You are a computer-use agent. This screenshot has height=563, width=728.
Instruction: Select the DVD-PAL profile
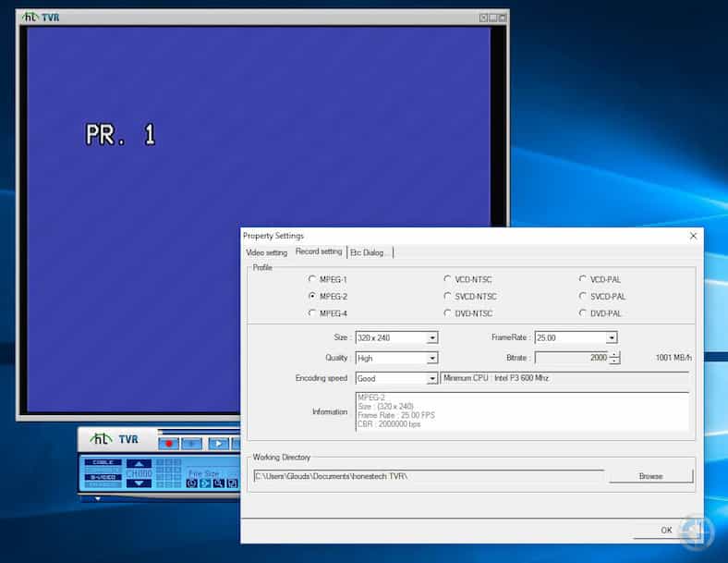point(583,313)
